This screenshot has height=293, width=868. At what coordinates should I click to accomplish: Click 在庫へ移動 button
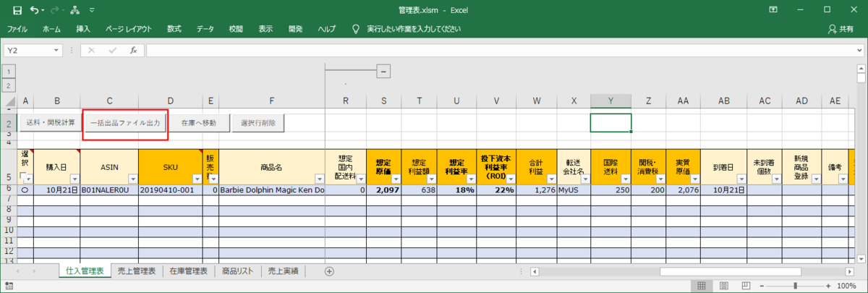tap(199, 123)
